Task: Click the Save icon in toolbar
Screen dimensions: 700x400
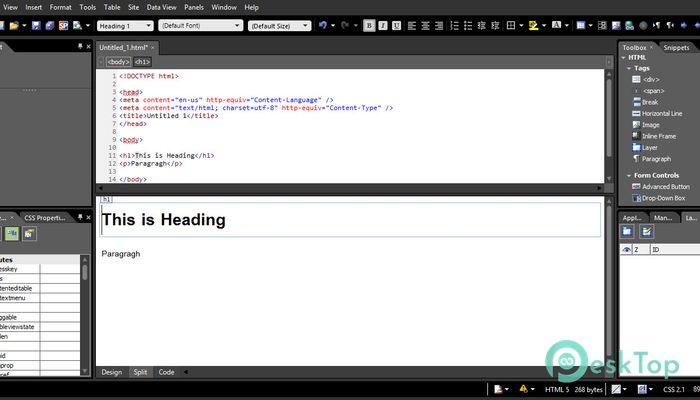Action: 36,26
